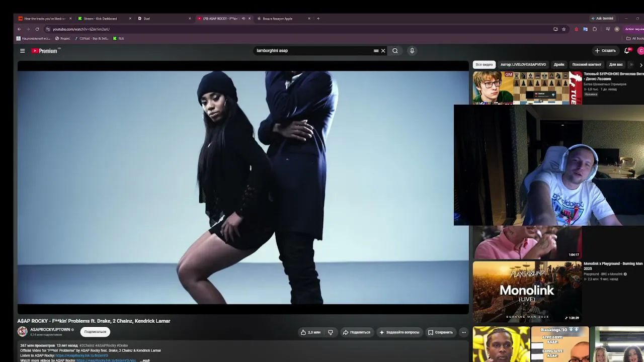Select the 'Автор: LIVELOVEASAPVEVO' filter chip
Viewport: 644px width, 362px height.
click(523, 64)
